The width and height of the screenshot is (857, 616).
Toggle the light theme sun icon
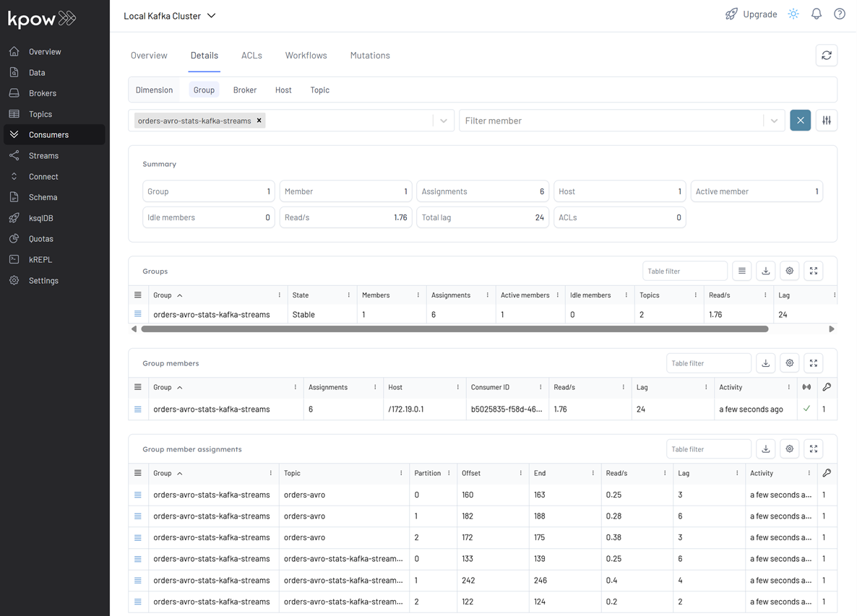(x=793, y=14)
